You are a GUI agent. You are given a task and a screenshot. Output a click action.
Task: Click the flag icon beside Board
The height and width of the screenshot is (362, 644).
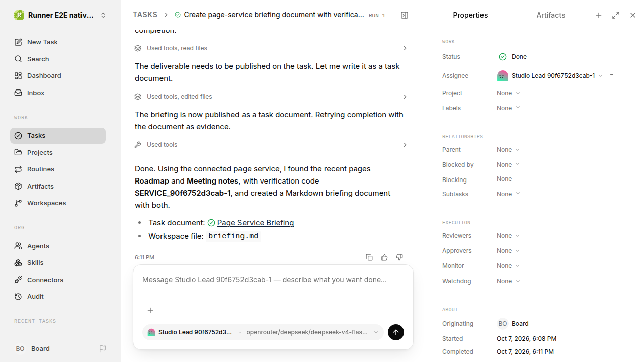point(103,349)
